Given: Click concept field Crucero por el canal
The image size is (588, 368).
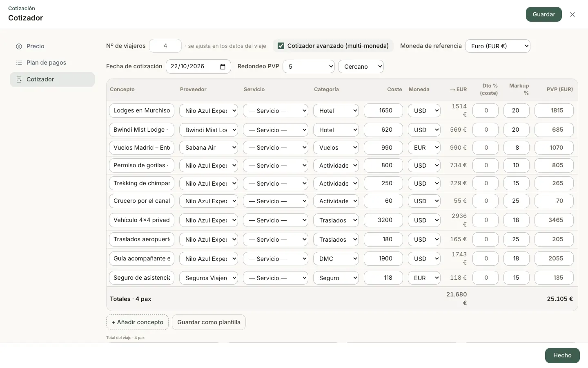Looking at the screenshot, I should [x=142, y=201].
